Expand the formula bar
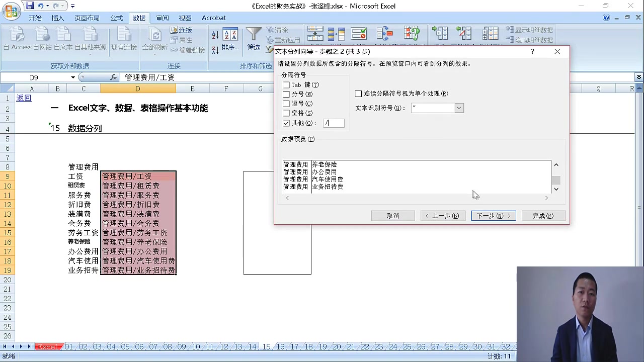The height and width of the screenshot is (362, 644). tap(639, 77)
